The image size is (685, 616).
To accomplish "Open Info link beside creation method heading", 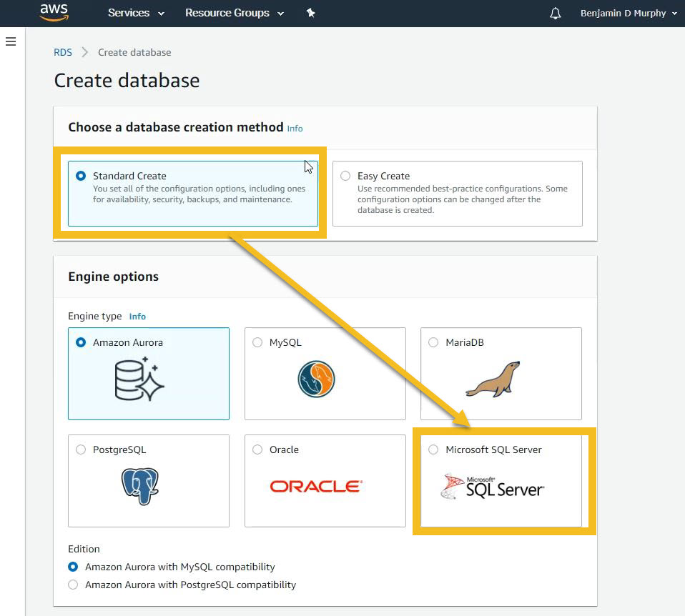I will click(295, 129).
